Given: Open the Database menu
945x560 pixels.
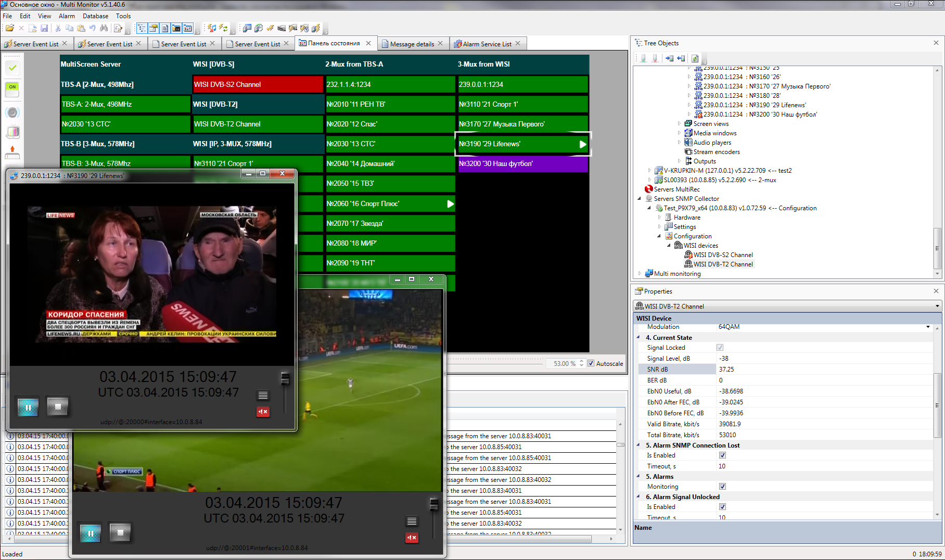Looking at the screenshot, I should click(x=95, y=16).
